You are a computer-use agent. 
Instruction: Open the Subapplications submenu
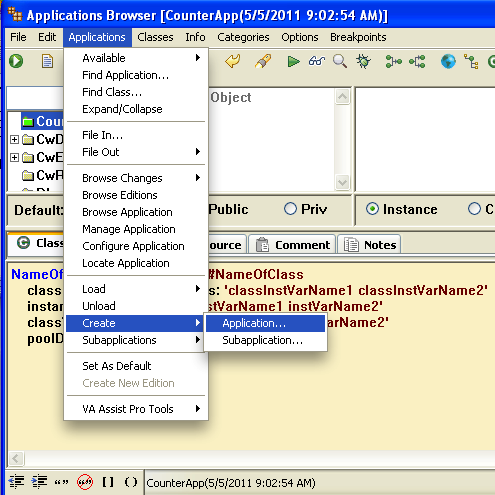pyautogui.click(x=136, y=340)
